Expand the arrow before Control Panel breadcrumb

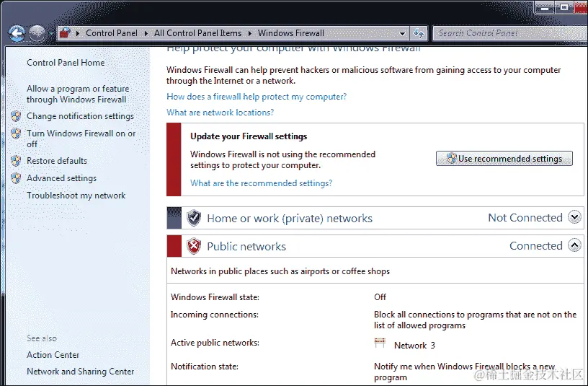[x=78, y=33]
